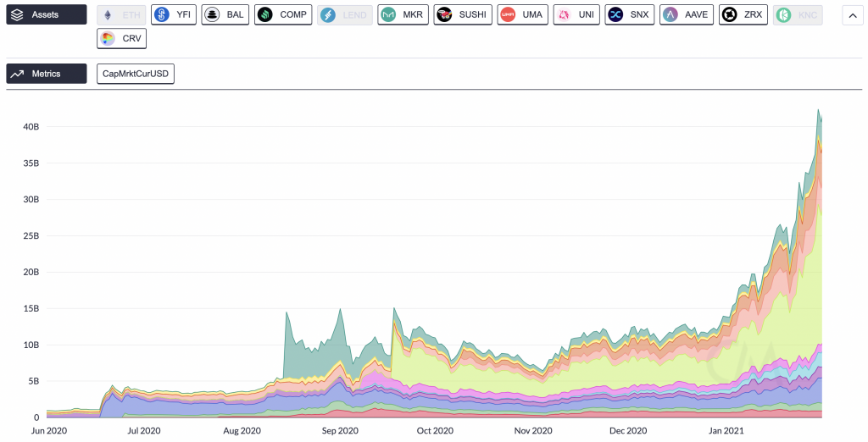868x442 pixels.
Task: Click the 10B y-axis label
Action: (x=31, y=345)
